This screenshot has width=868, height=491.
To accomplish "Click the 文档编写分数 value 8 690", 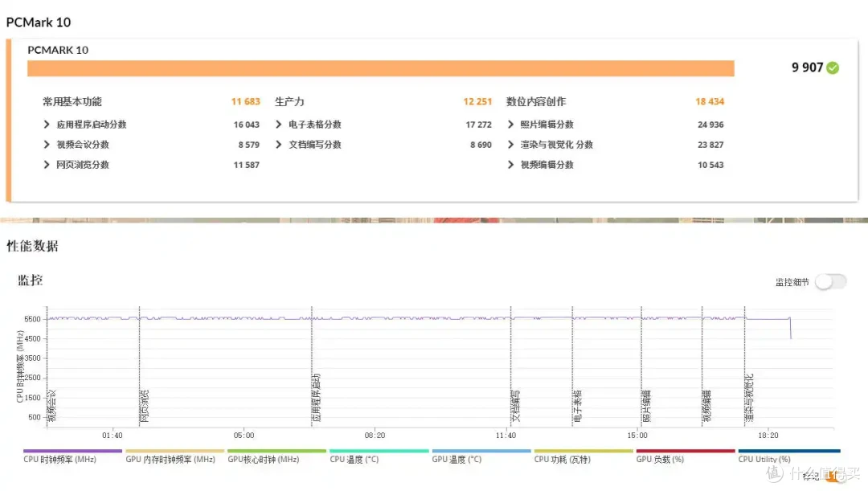I will (481, 145).
